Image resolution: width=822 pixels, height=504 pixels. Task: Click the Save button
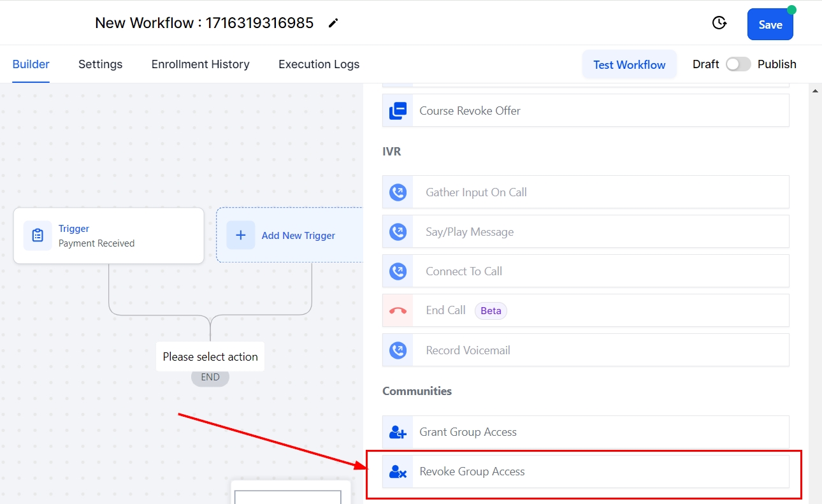pyautogui.click(x=770, y=25)
